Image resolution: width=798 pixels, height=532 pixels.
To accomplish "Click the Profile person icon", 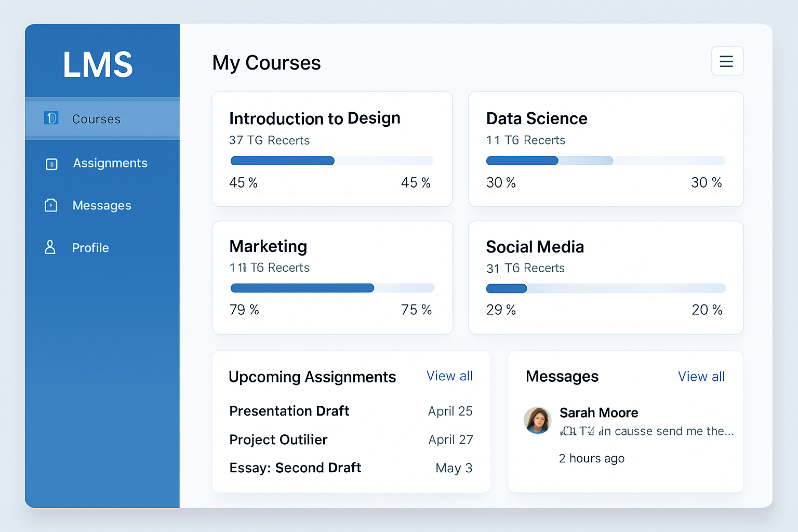I will pyautogui.click(x=50, y=247).
